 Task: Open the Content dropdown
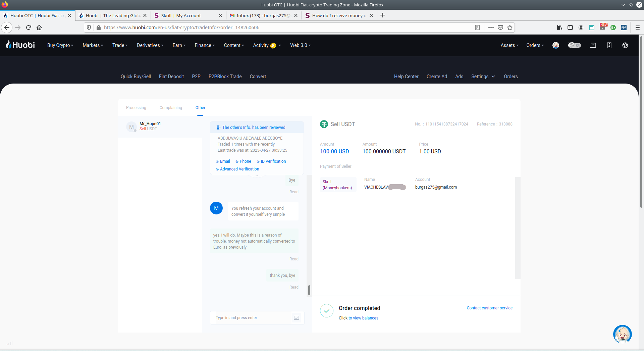point(234,45)
